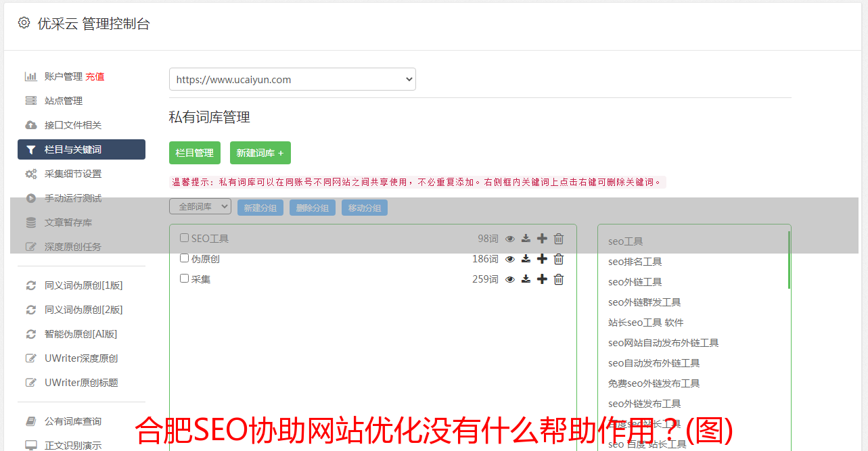
Task: Delete the SEO工具 library with trash icon
Action: click(559, 239)
